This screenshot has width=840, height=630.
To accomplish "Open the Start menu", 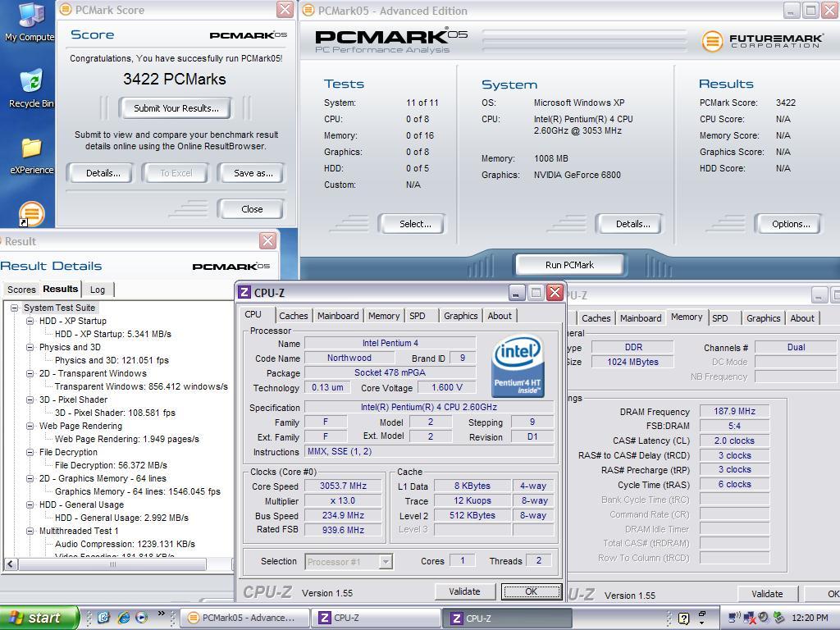I will point(39,618).
